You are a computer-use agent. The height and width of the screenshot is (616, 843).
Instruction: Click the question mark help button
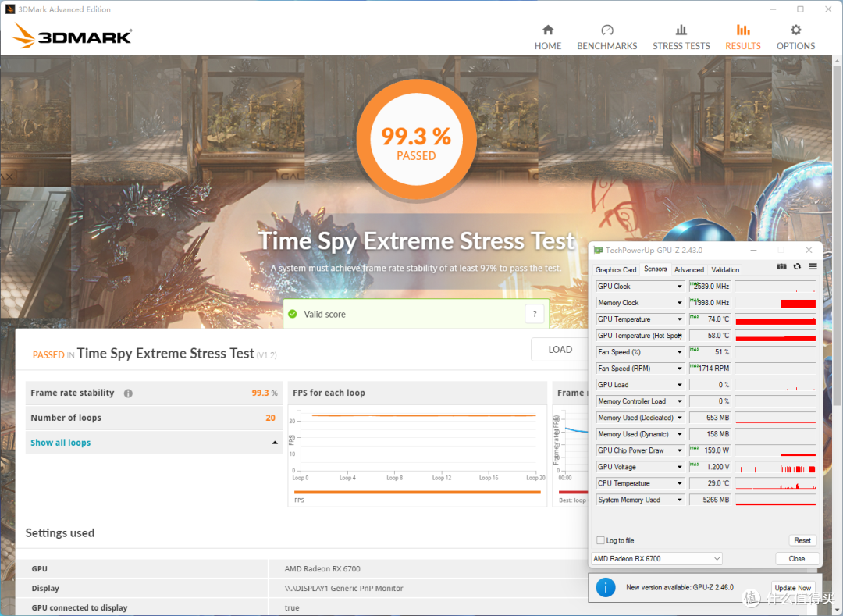[x=535, y=314]
